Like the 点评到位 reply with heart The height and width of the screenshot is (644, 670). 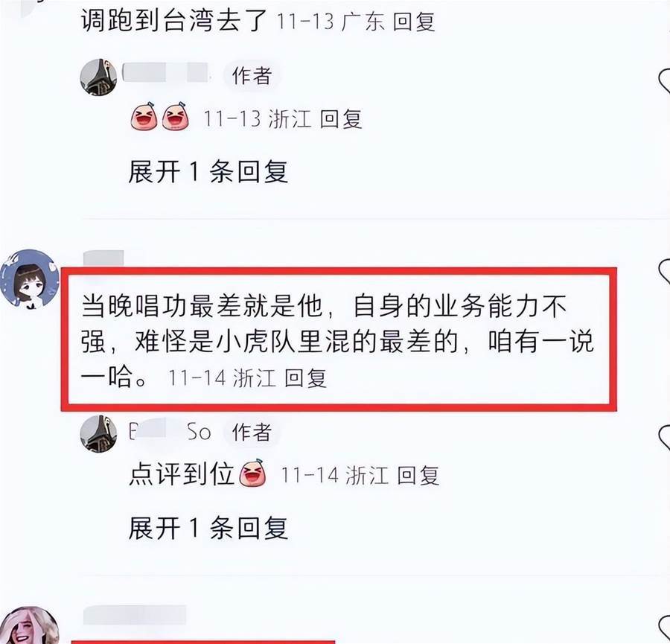click(x=664, y=438)
